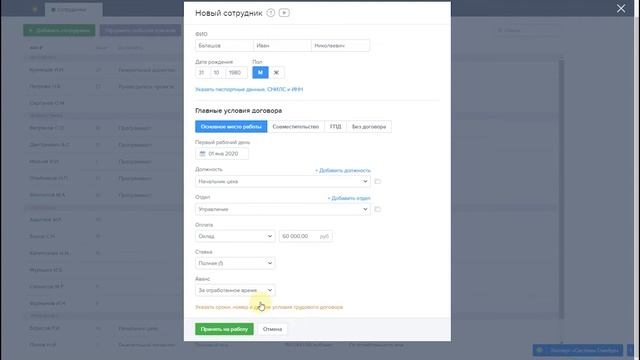Screen dimensions: 640x360
Task: Open the labor contract terms and number link
Action: click(269, 307)
